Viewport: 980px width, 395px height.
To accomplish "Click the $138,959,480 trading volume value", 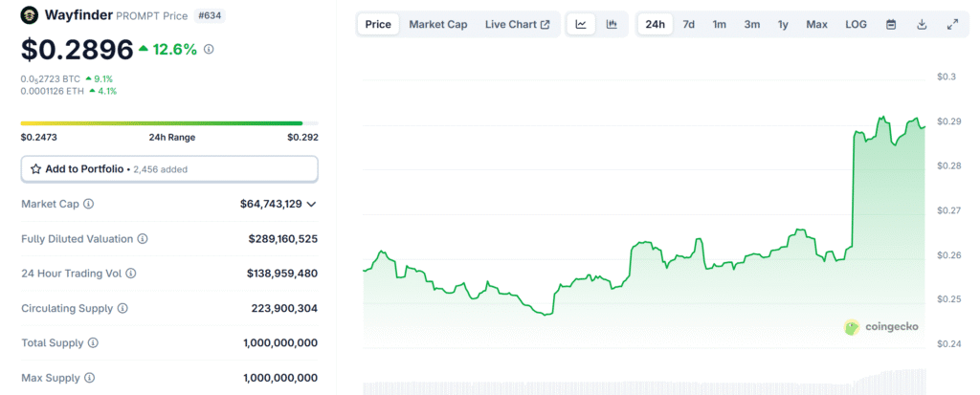I will pyautogui.click(x=282, y=274).
